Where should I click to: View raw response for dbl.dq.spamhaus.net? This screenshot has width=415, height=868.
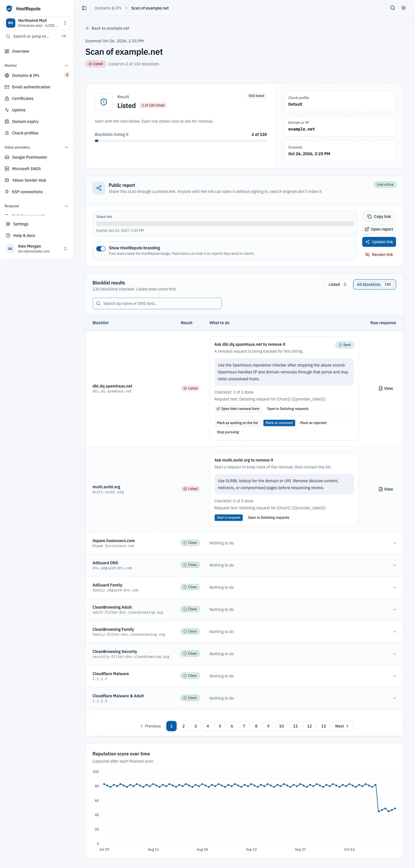pyautogui.click(x=386, y=388)
